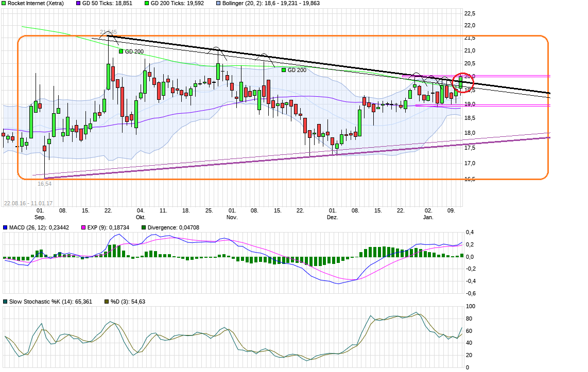Viewport: 588px width, 372px height.
Task: Toggle the red circle highlight annotation
Action: tap(463, 82)
